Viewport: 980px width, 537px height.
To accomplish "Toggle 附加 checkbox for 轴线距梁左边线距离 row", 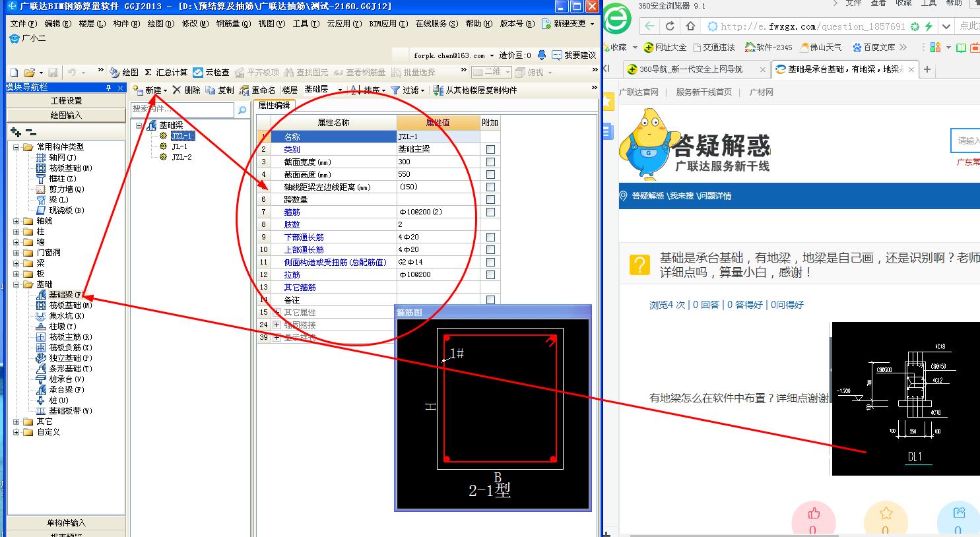I will tap(490, 187).
